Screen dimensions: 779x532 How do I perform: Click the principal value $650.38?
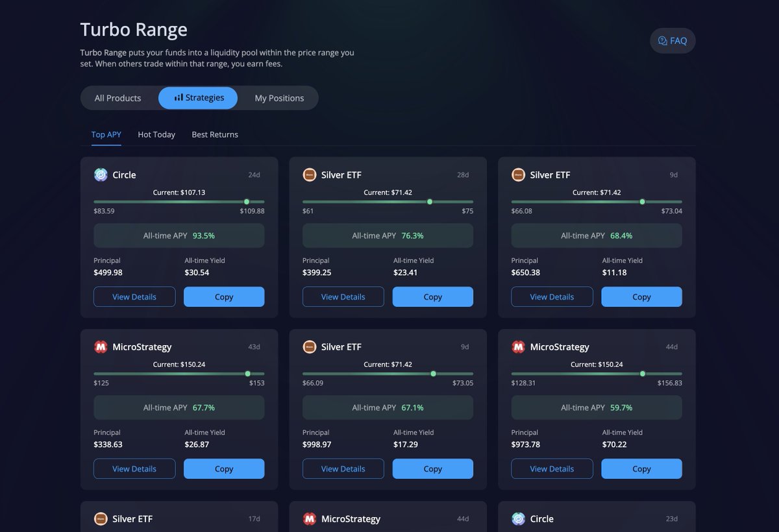coord(526,272)
